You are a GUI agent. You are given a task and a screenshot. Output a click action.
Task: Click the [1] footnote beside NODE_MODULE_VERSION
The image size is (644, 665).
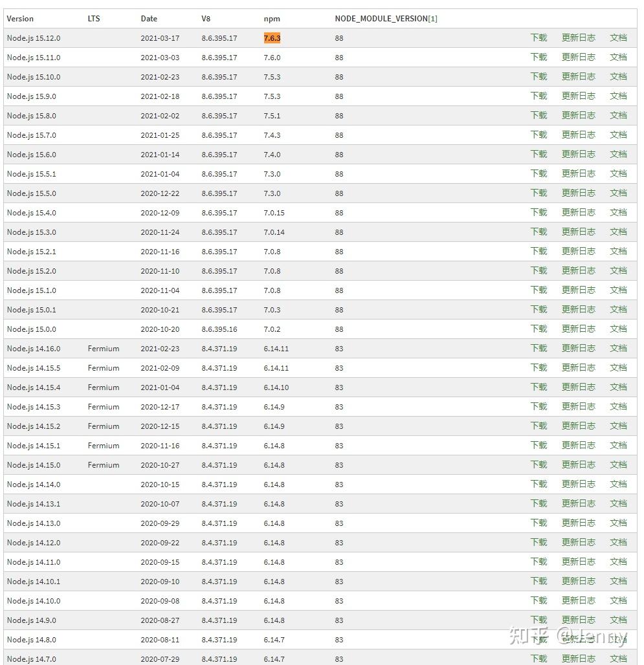432,19
